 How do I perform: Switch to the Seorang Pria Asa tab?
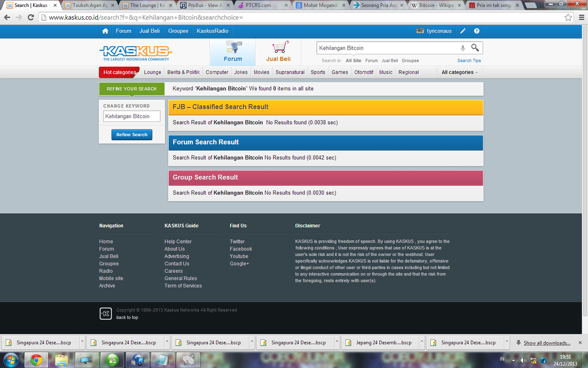point(378,6)
